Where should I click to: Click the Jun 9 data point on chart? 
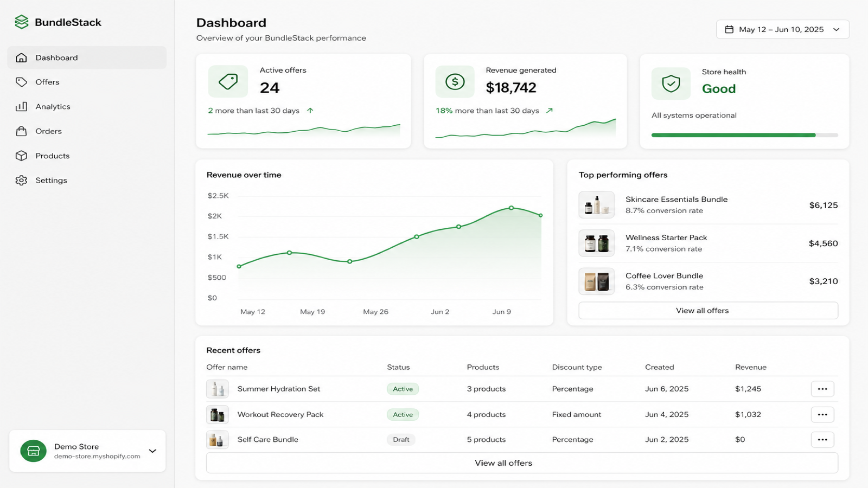click(511, 208)
